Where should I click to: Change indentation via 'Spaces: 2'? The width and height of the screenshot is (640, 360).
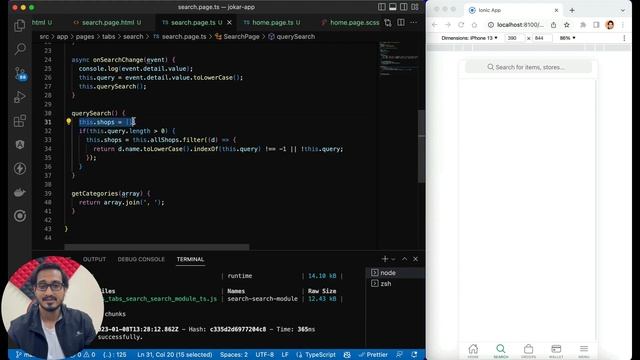(234, 355)
